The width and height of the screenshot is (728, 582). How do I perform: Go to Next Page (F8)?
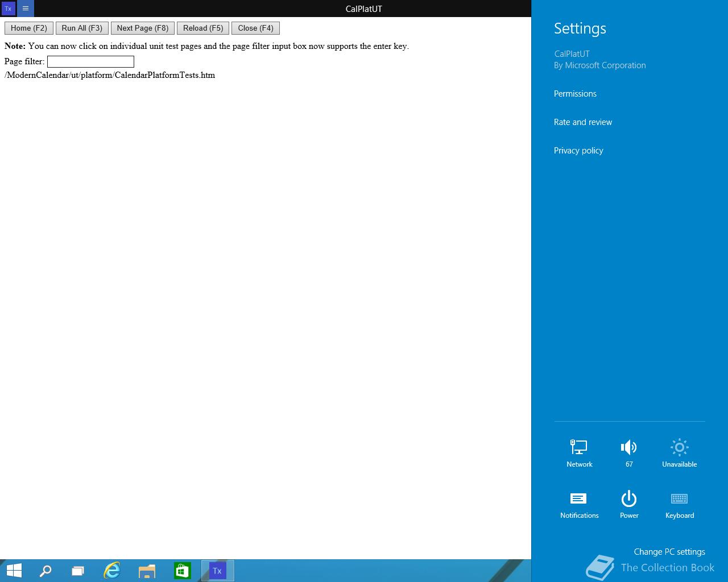point(143,28)
